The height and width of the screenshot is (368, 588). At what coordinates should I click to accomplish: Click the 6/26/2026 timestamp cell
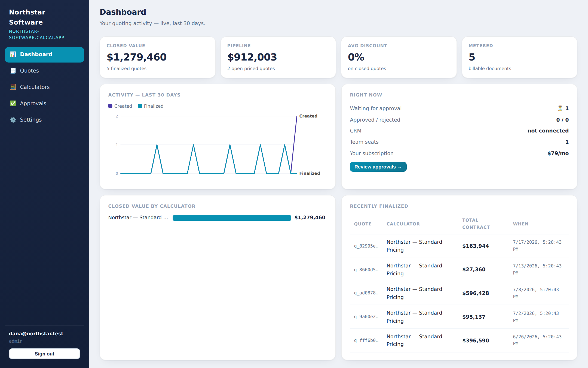[x=537, y=340]
